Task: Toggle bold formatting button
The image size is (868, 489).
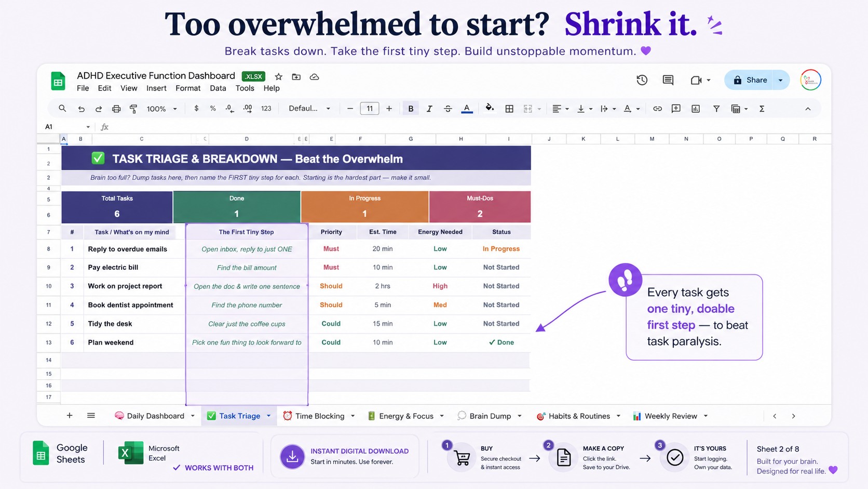Action: pos(411,109)
